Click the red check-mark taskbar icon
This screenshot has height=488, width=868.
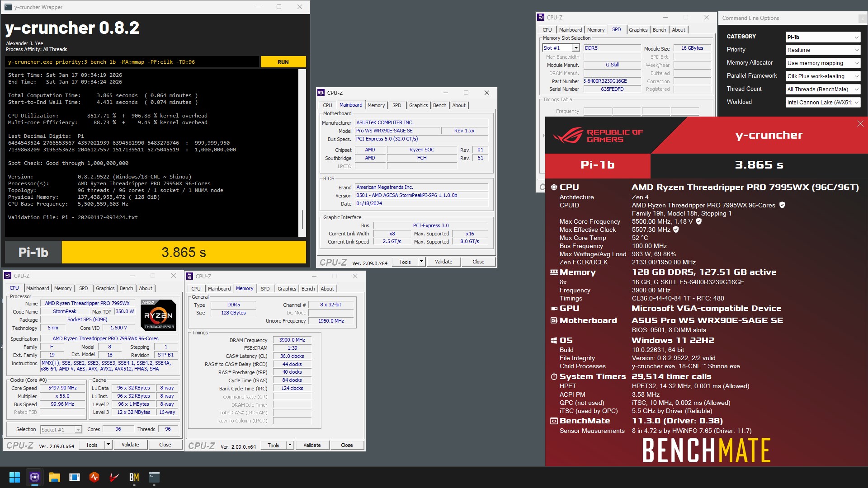click(114, 477)
